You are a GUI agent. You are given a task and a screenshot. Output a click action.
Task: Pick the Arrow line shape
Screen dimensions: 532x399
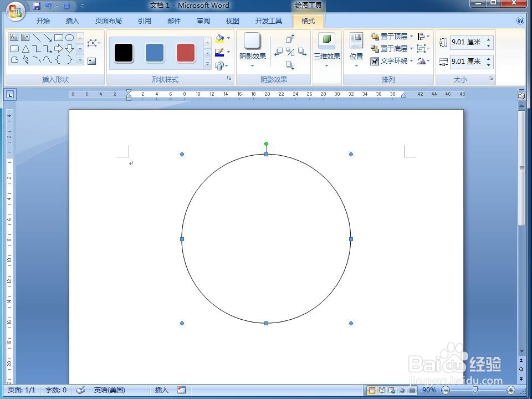(x=48, y=37)
